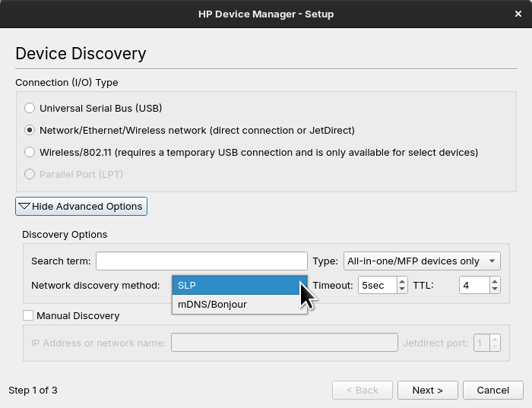Decrease the TTL value down arrow
Screen dimensions: 532x408
495,289
